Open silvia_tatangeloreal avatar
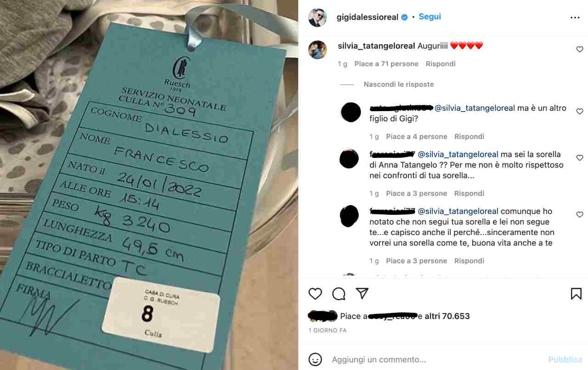 click(317, 50)
